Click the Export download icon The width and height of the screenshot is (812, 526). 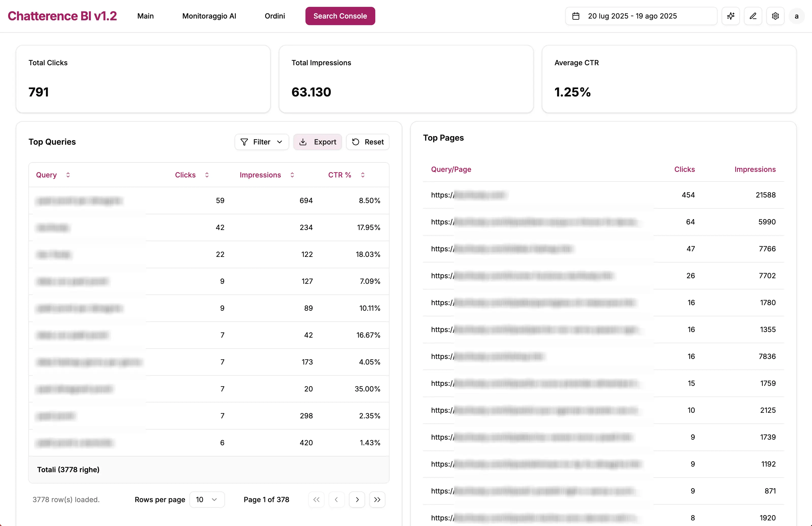303,142
